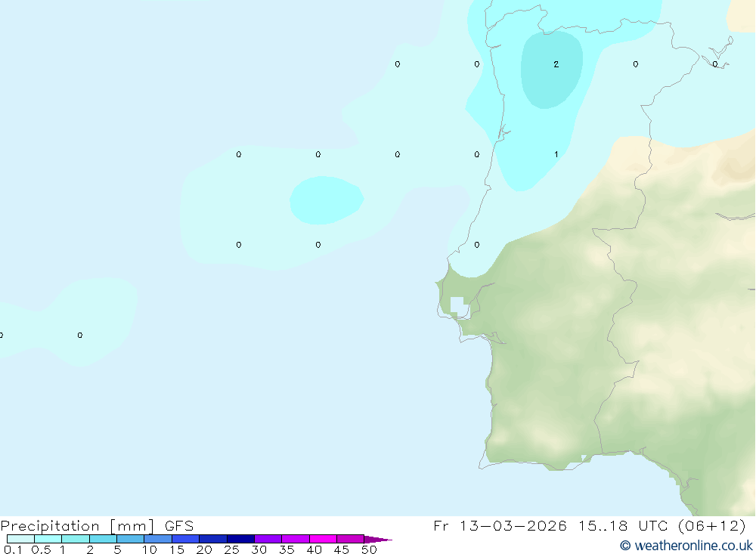Click the legend scale label '40'

314,549
